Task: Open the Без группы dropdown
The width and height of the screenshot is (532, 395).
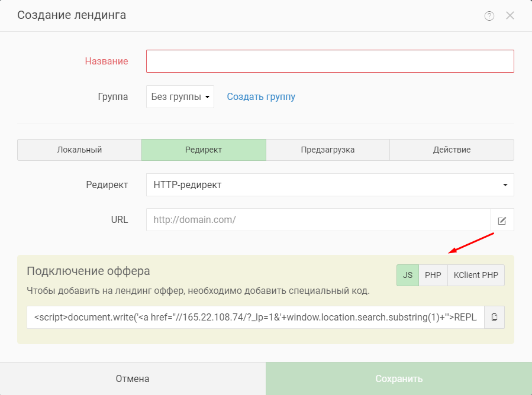Action: (180, 97)
